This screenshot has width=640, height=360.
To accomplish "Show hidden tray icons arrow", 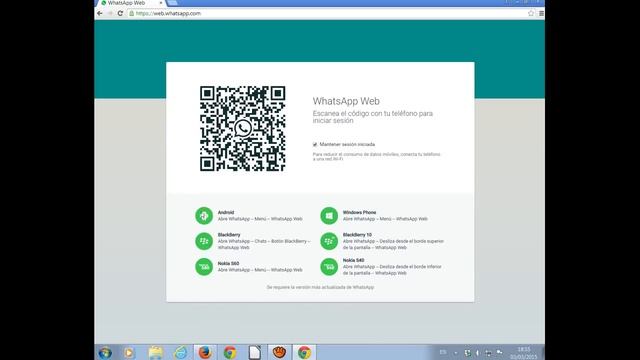I will coord(456,353).
